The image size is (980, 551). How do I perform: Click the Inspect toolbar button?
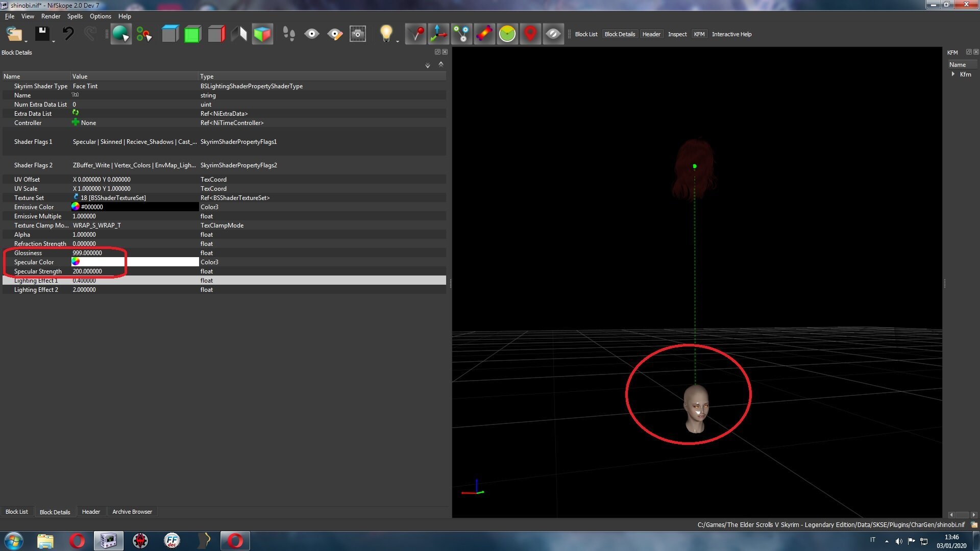[677, 34]
